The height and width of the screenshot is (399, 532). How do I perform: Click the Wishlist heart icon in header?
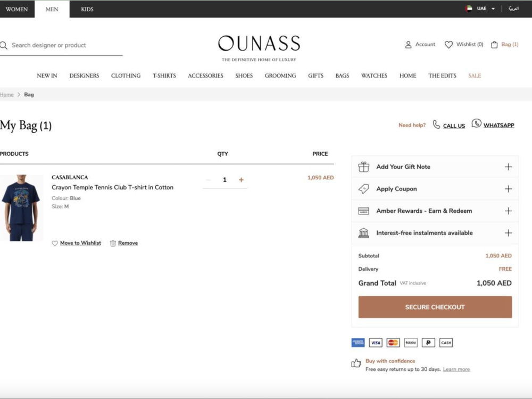tap(448, 45)
